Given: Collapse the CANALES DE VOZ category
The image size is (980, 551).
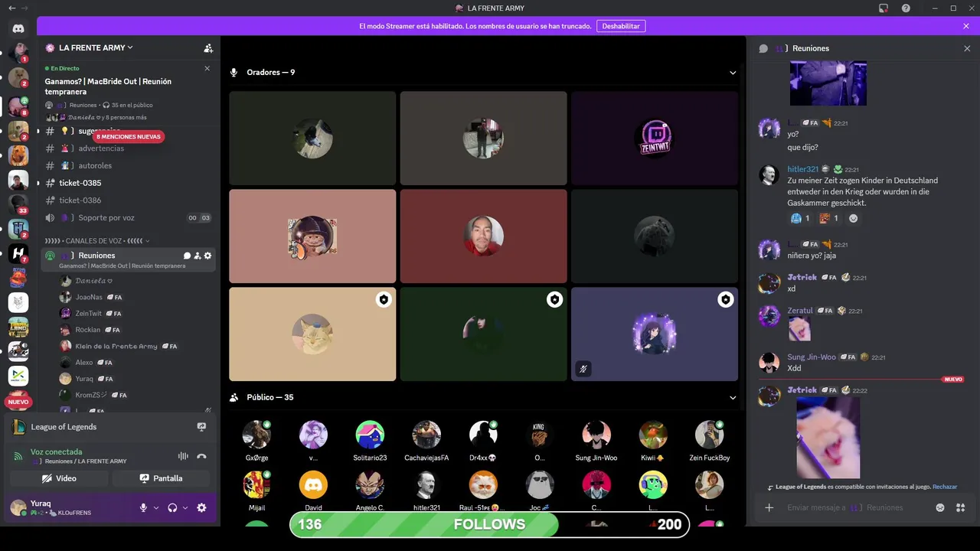Looking at the screenshot, I should (x=97, y=241).
